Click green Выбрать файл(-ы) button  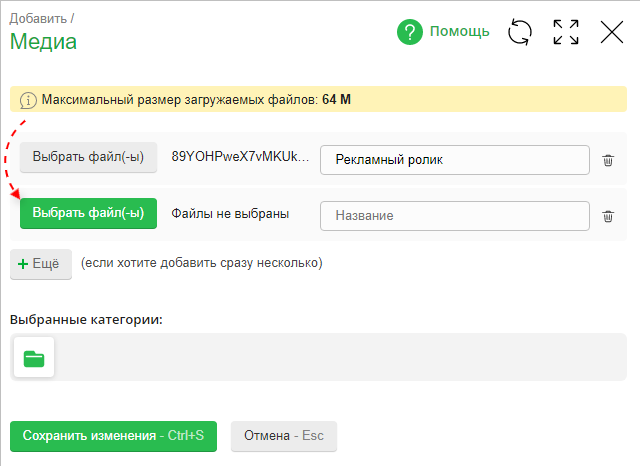pyautogui.click(x=88, y=213)
